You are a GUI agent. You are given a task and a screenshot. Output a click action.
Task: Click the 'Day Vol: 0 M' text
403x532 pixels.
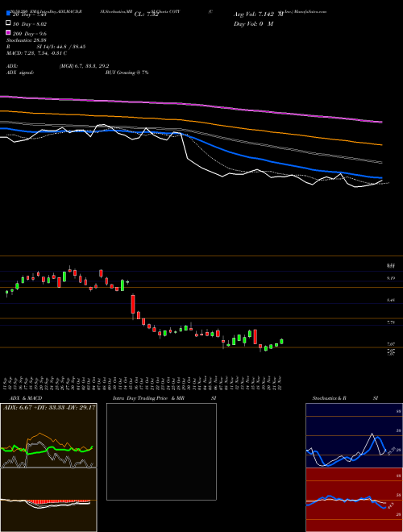click(253, 23)
